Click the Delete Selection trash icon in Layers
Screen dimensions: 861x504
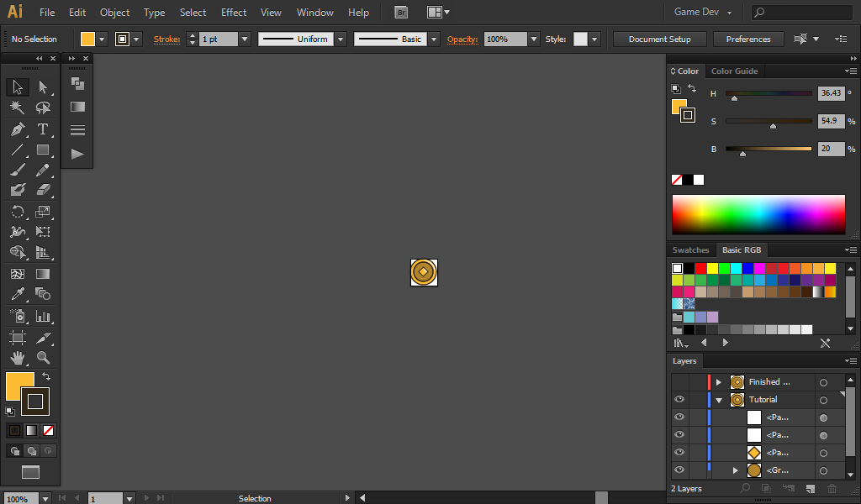coord(832,489)
